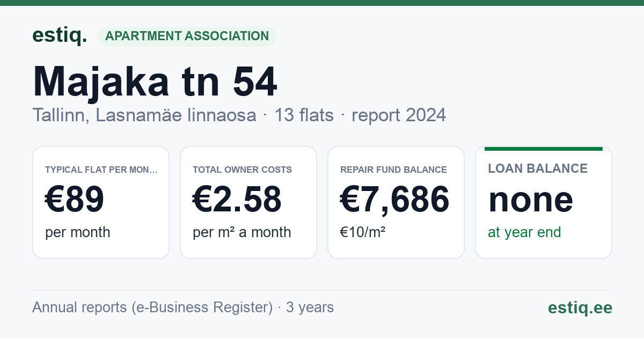
Task: Open the typical flat per month card
Action: (101, 202)
